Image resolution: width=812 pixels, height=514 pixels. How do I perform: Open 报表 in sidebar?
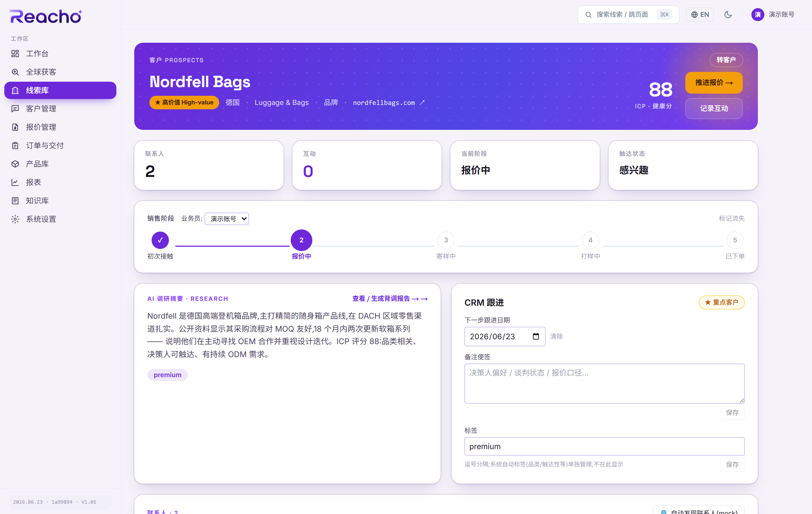coord(60,182)
